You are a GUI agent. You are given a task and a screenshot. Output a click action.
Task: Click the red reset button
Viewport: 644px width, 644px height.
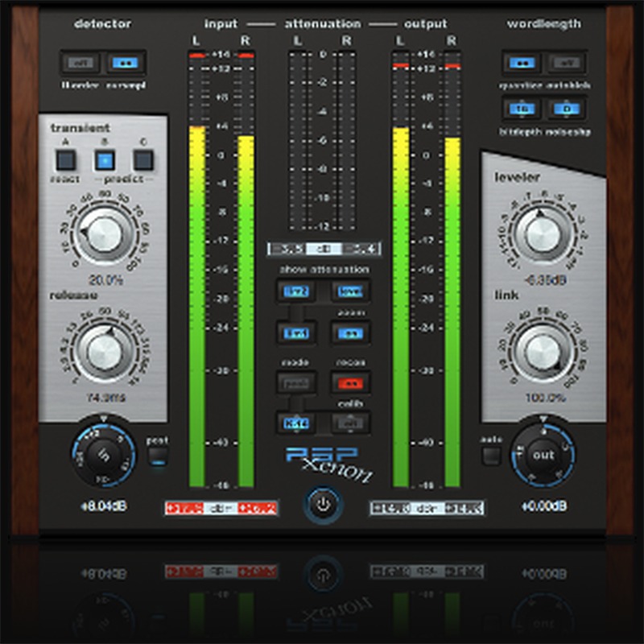350,383
